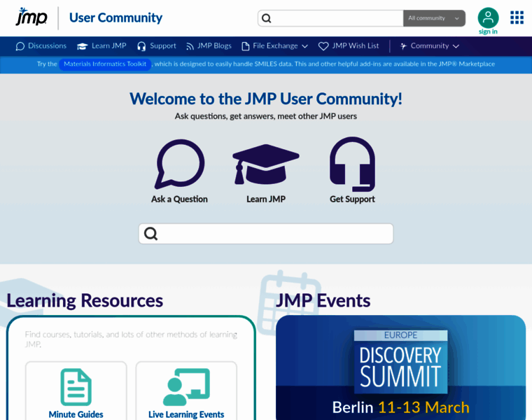The height and width of the screenshot is (420, 532).
Task: Click the green user avatar icon
Action: coord(488,17)
